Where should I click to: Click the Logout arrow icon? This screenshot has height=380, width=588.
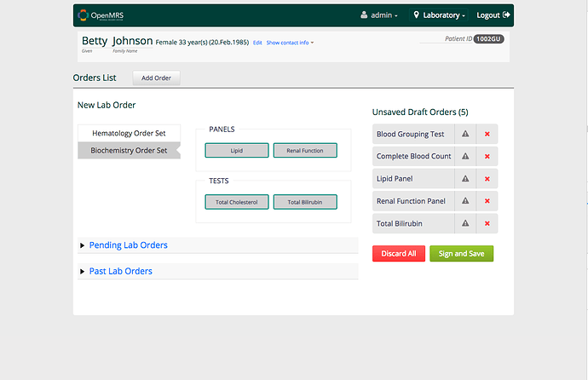tap(506, 15)
